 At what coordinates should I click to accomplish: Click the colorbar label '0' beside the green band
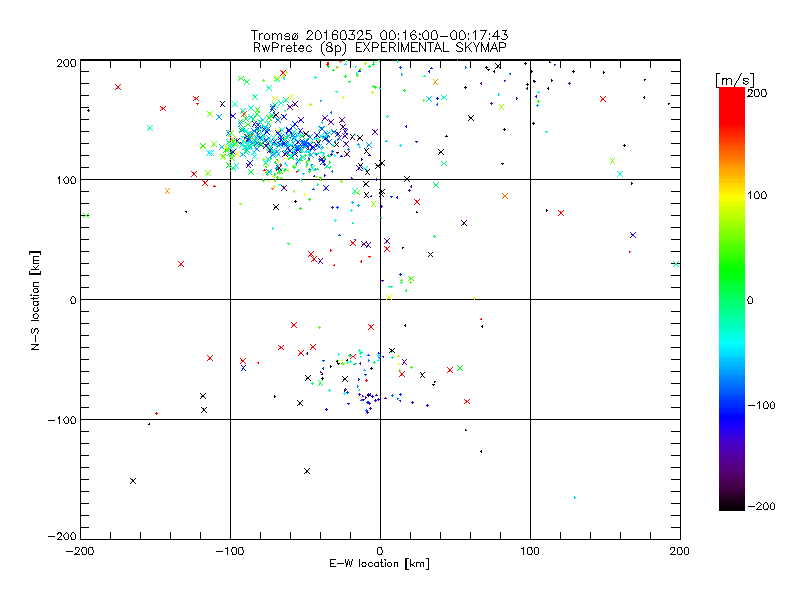750,301
